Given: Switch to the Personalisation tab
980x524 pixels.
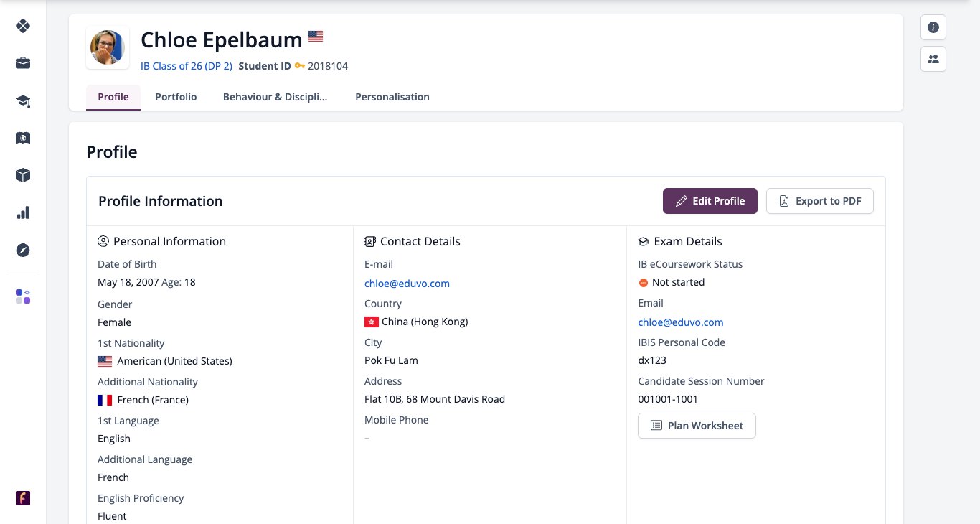Looking at the screenshot, I should point(392,97).
